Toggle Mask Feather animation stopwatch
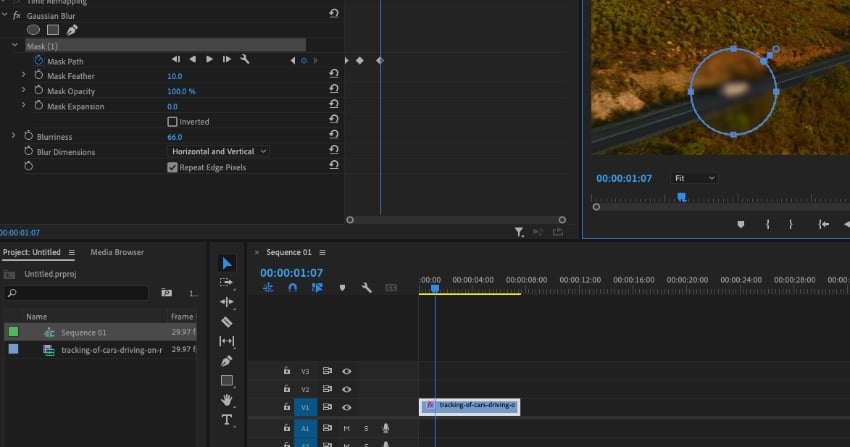 click(x=38, y=75)
